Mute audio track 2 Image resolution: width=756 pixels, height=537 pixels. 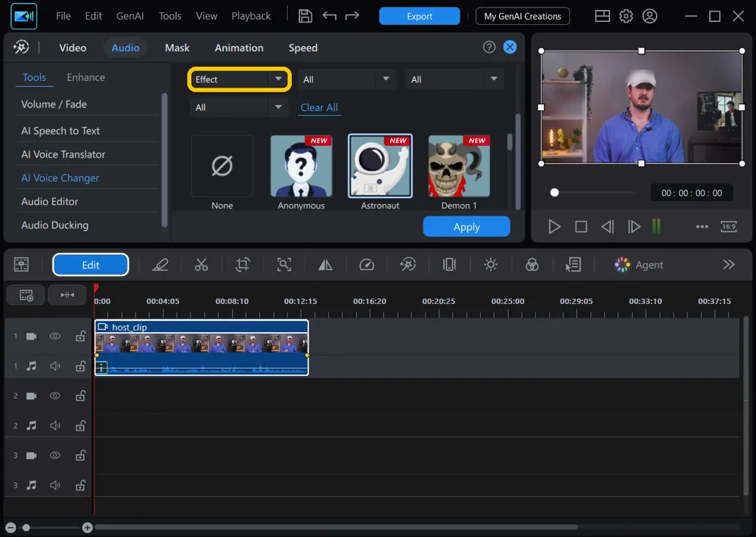point(55,426)
